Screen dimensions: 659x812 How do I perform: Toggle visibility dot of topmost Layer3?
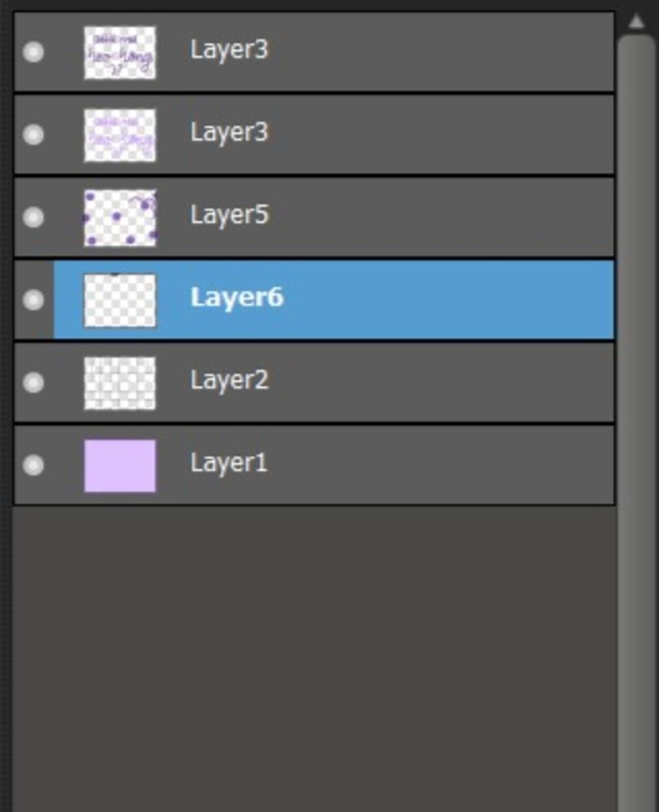point(33,52)
